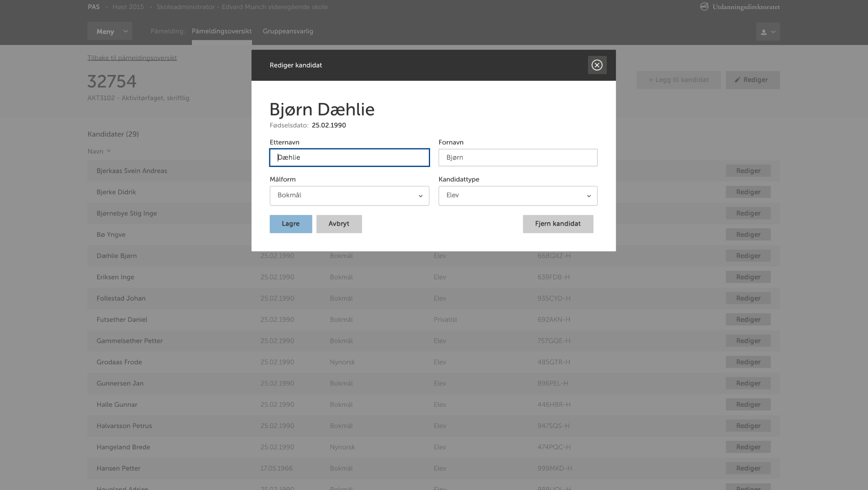The height and width of the screenshot is (490, 868).
Task: Click Legg til kandidat button
Action: point(678,80)
